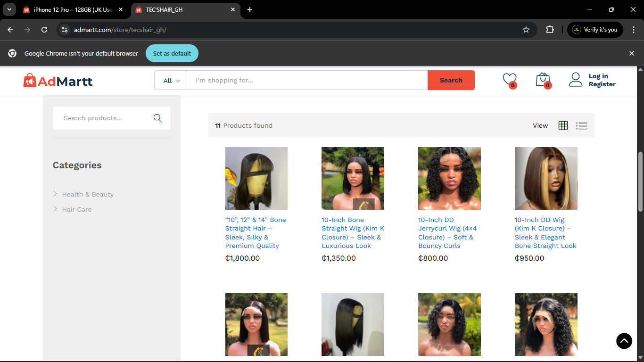Open second-row first wig thumbnail
The width and height of the screenshot is (644, 362).
click(x=256, y=324)
